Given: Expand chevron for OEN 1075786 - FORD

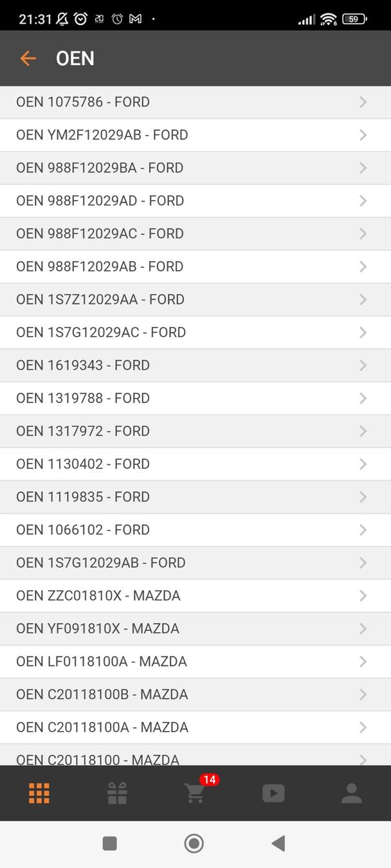Looking at the screenshot, I should (363, 102).
